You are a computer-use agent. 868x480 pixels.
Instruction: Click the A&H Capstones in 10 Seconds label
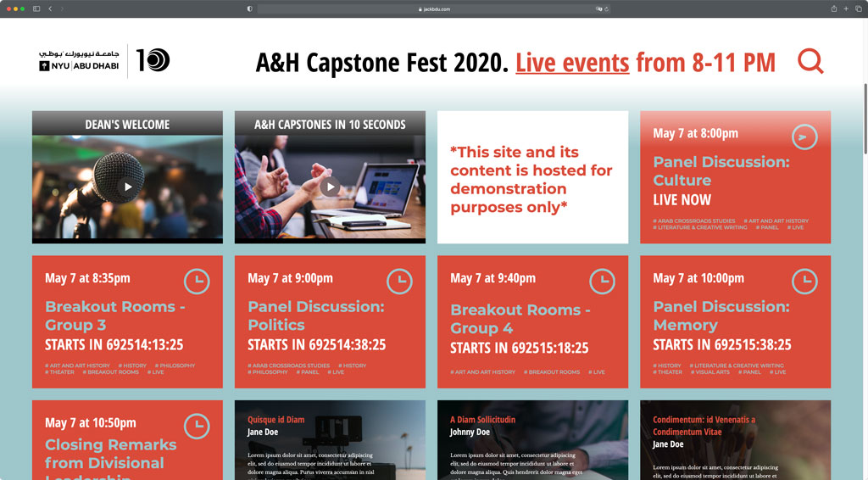[x=330, y=124]
